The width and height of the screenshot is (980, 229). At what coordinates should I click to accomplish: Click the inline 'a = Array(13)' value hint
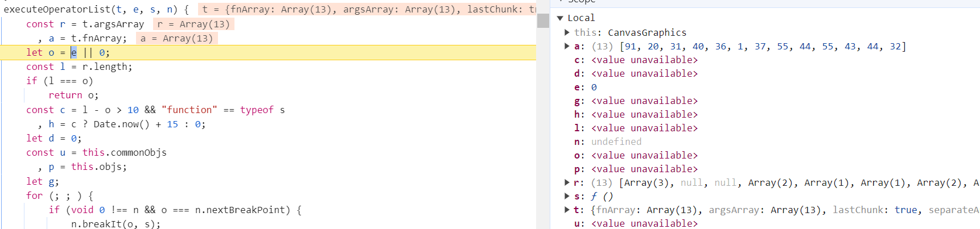(176, 39)
